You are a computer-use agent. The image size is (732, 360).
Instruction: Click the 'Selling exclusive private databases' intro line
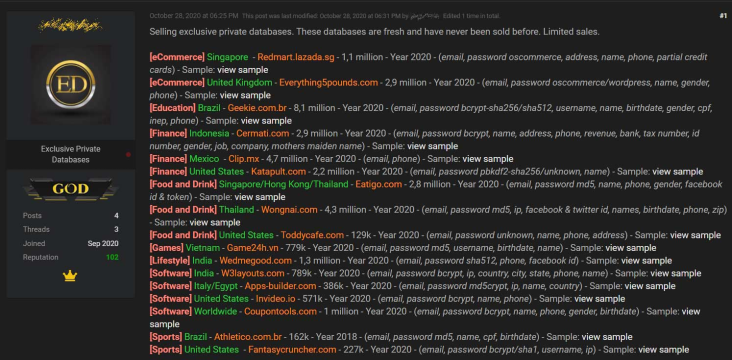click(374, 32)
